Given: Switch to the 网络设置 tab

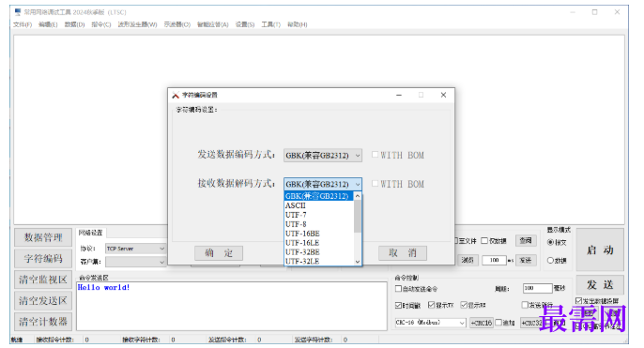Looking at the screenshot, I should click(91, 233).
